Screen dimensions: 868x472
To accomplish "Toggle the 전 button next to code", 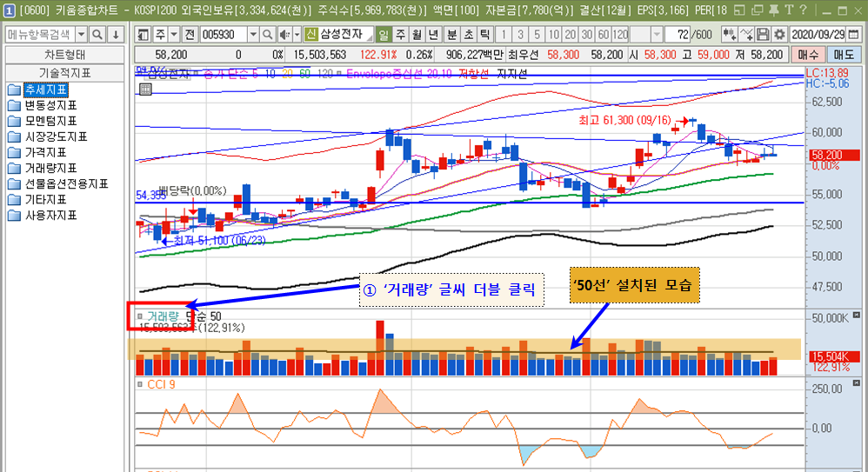I will tap(190, 35).
